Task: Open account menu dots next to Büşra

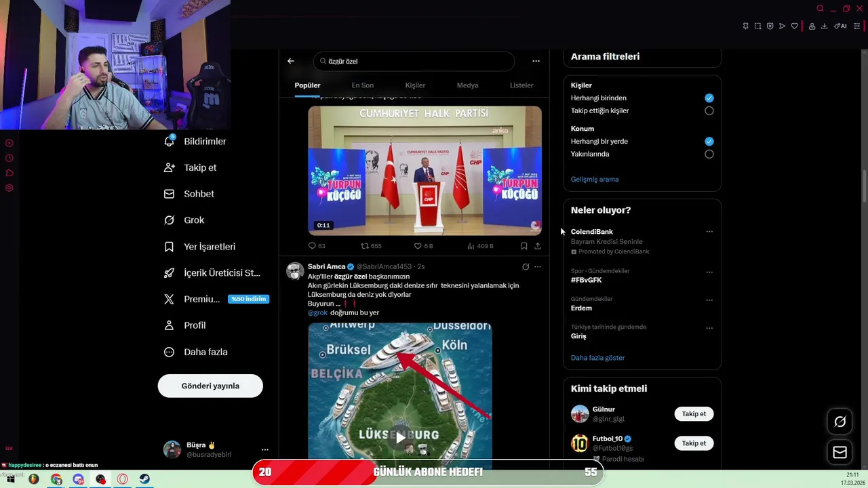Action: click(x=265, y=449)
